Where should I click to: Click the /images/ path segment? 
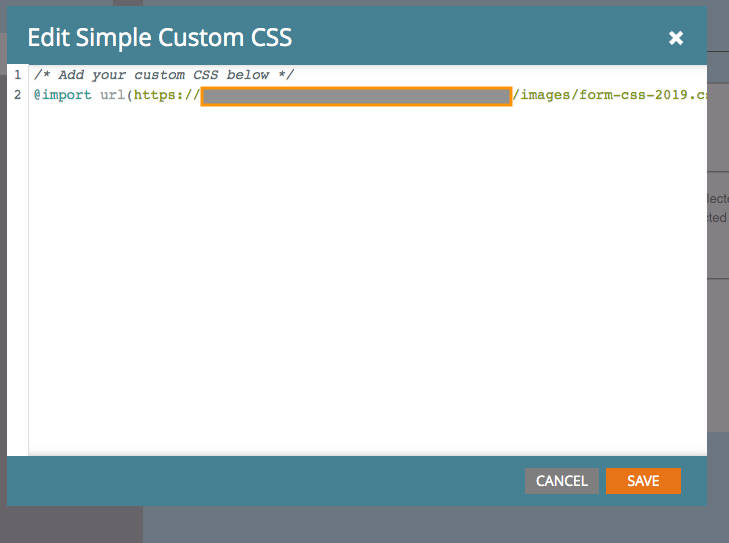click(546, 96)
